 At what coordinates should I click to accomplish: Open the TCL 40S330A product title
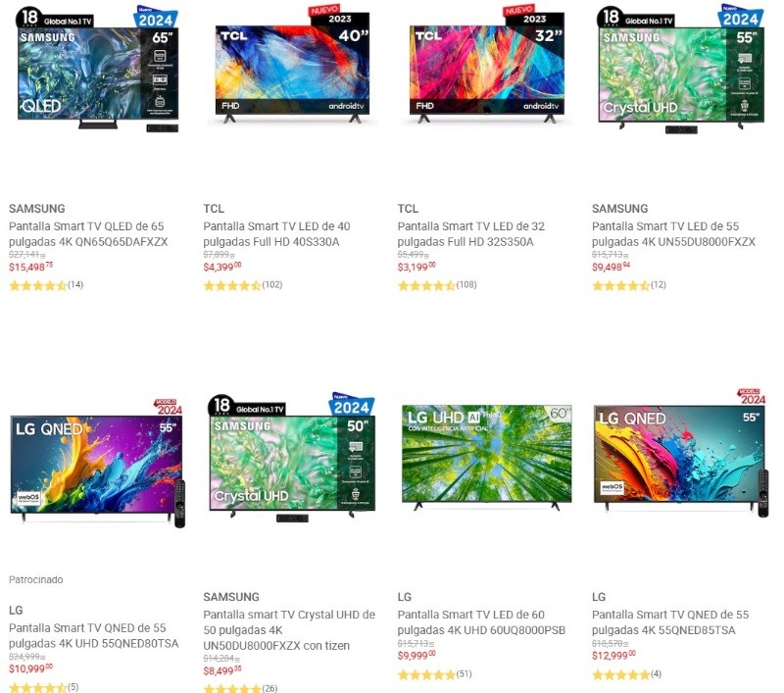[276, 234]
